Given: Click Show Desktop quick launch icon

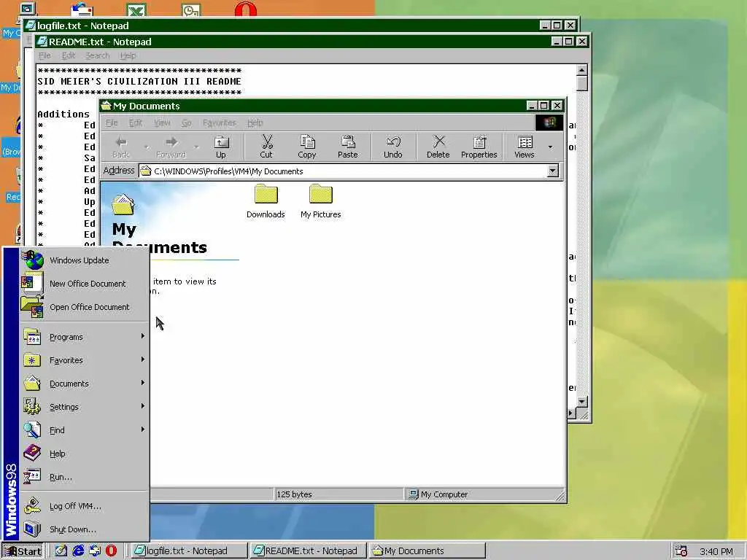Looking at the screenshot, I should pos(61,551).
